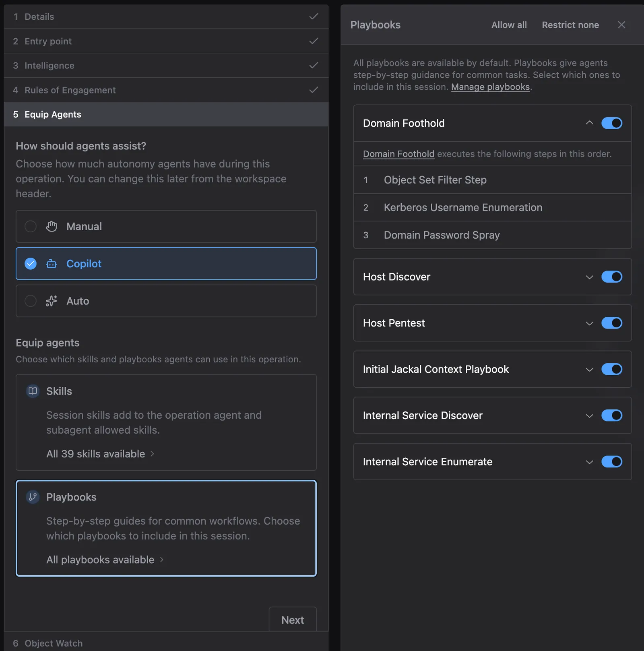Click Restrict none
Screen dimensions: 644x651
tap(570, 25)
